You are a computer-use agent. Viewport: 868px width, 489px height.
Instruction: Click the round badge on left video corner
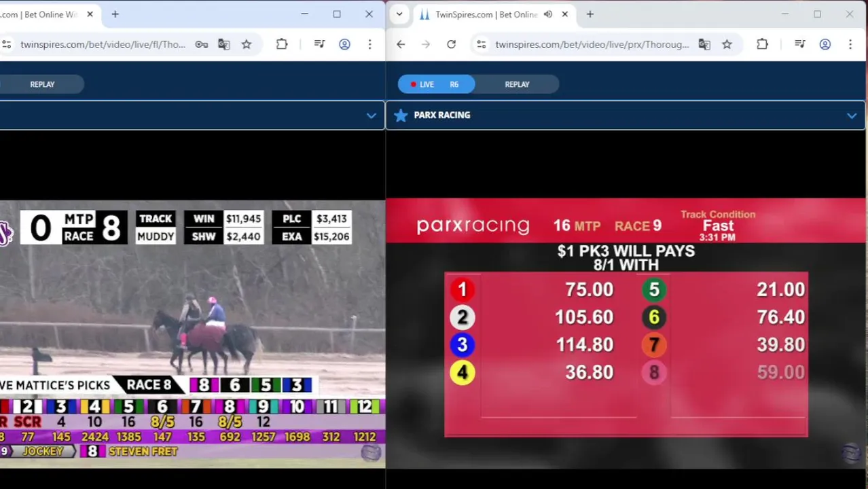click(x=371, y=453)
